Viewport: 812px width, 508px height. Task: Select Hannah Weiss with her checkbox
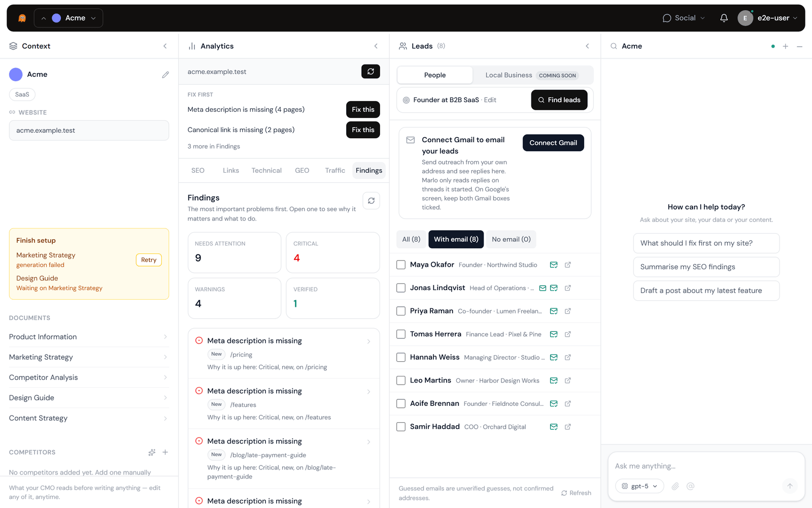(x=401, y=357)
